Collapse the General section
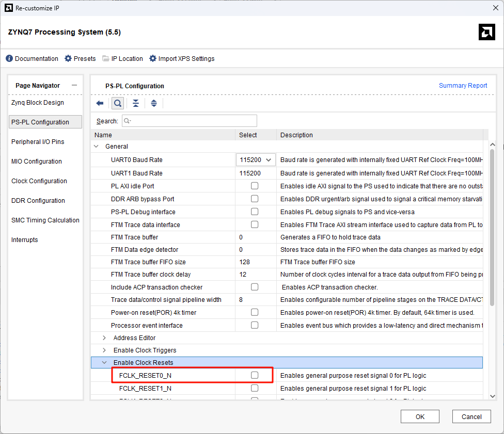This screenshot has height=434, width=504. coord(96,147)
